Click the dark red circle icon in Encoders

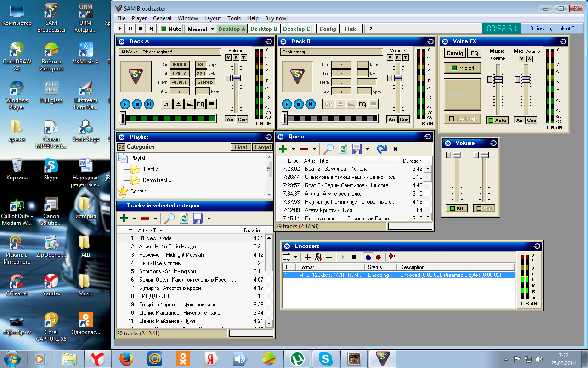tap(378, 257)
